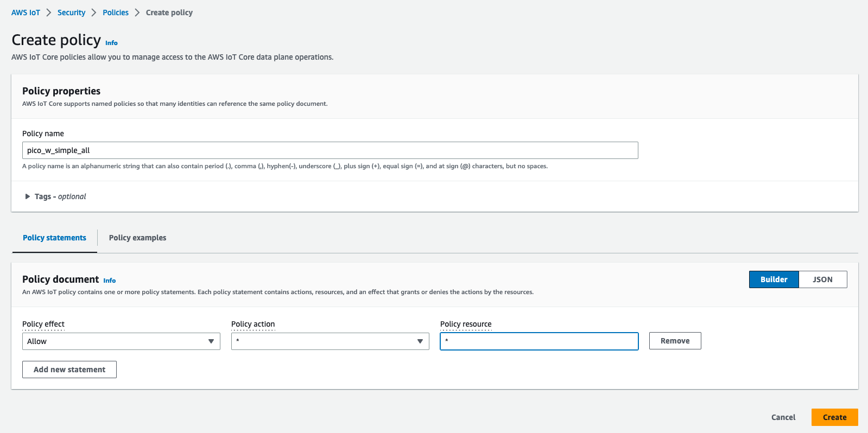Click the Create policy breadcrumb text
The height and width of the screenshot is (433, 868).
(x=169, y=12)
